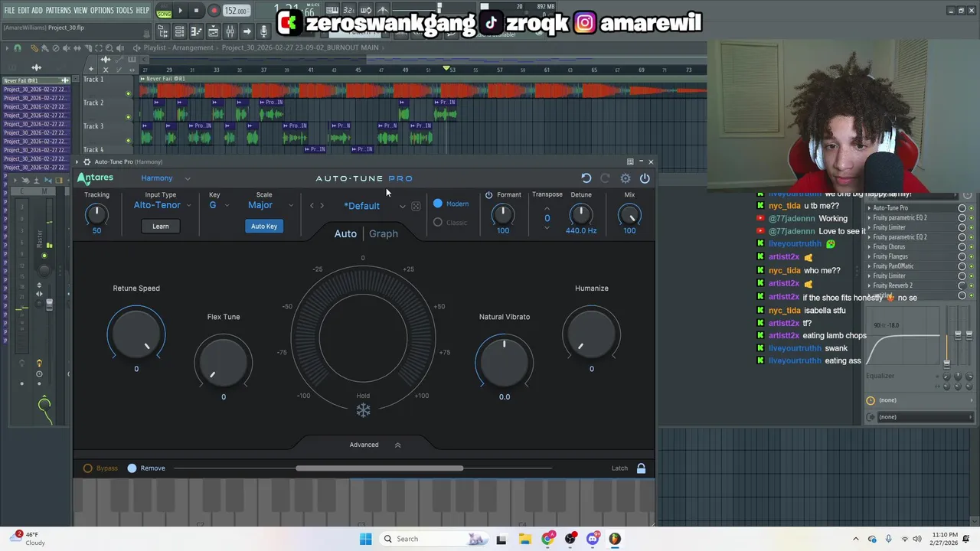Click the playhead marker in playlist timeline
This screenshot has width=980, height=551.
click(446, 68)
